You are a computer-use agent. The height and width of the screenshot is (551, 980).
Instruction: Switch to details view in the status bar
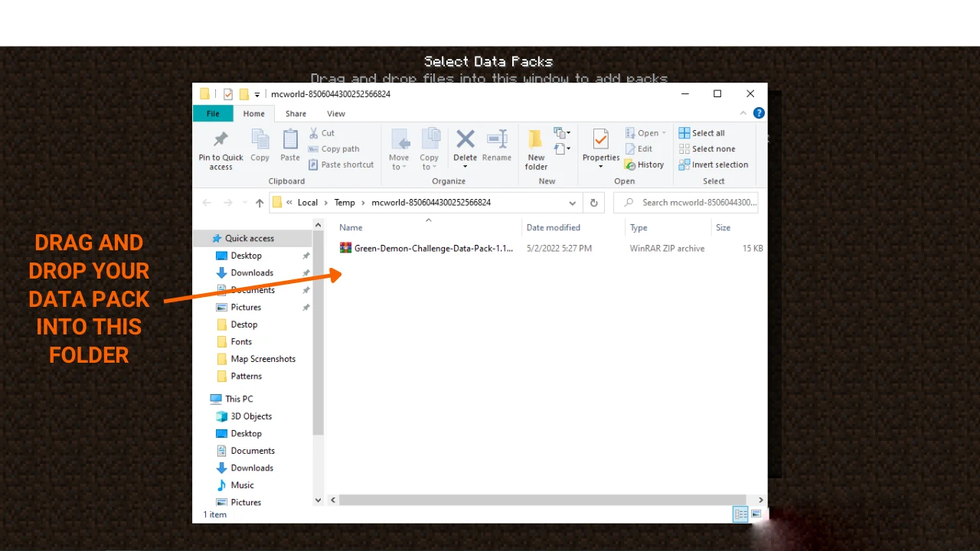(740, 514)
